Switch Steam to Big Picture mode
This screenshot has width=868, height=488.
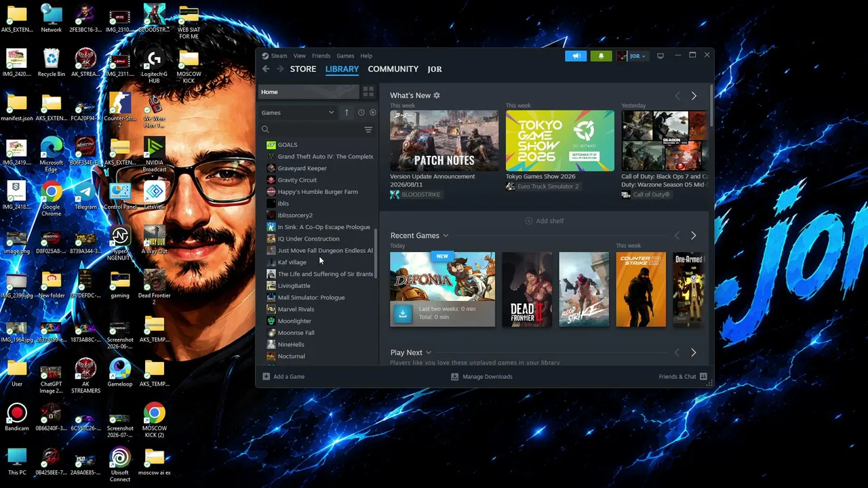point(660,56)
